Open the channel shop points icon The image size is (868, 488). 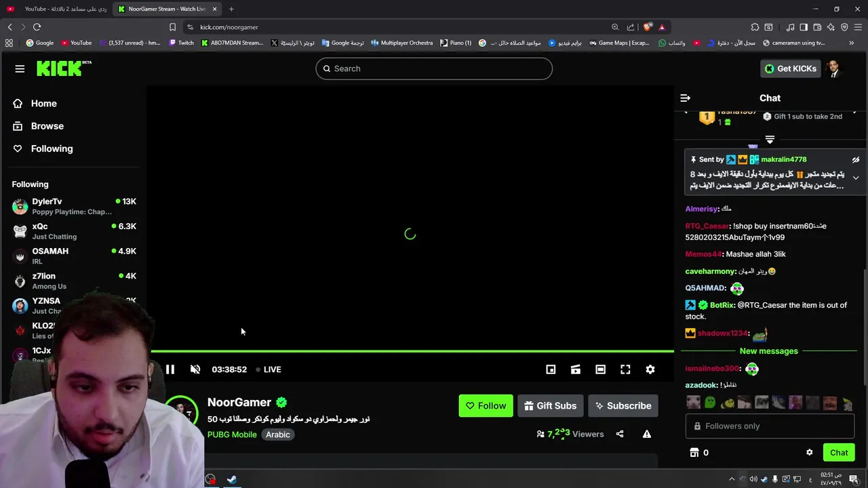coord(694,453)
